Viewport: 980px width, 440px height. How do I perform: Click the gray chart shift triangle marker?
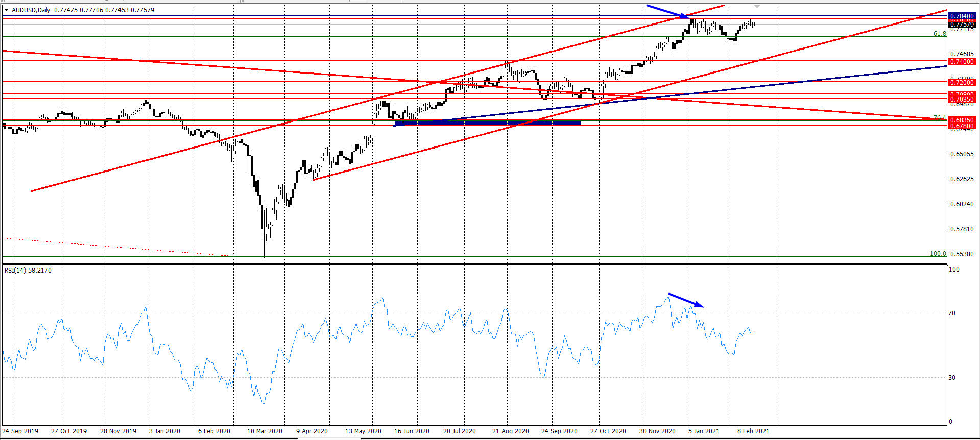pos(757,6)
